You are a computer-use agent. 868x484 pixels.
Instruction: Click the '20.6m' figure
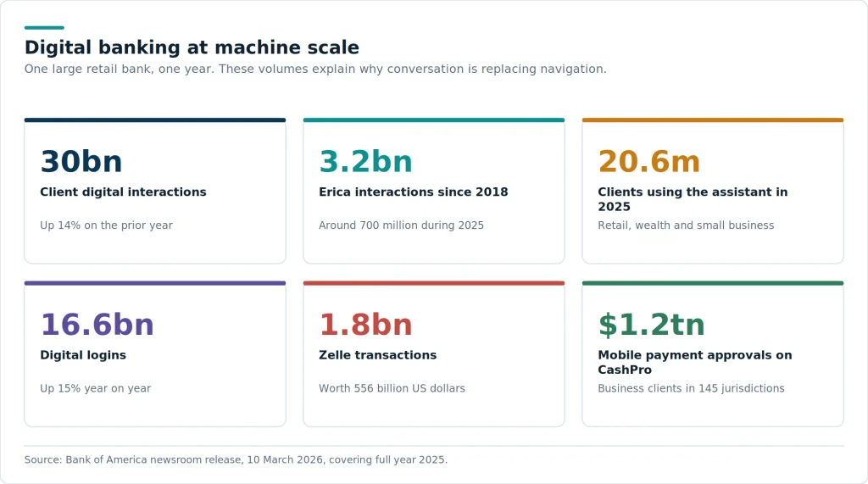click(x=648, y=162)
